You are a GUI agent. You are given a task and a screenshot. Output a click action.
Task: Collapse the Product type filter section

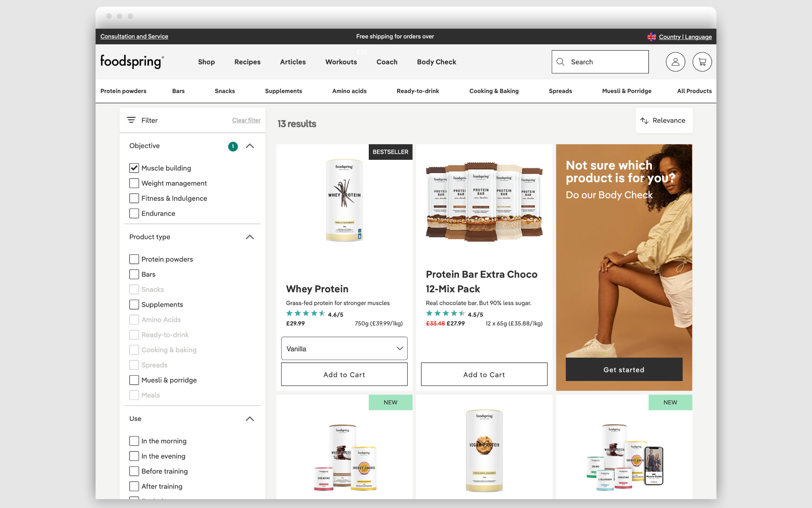tap(250, 237)
